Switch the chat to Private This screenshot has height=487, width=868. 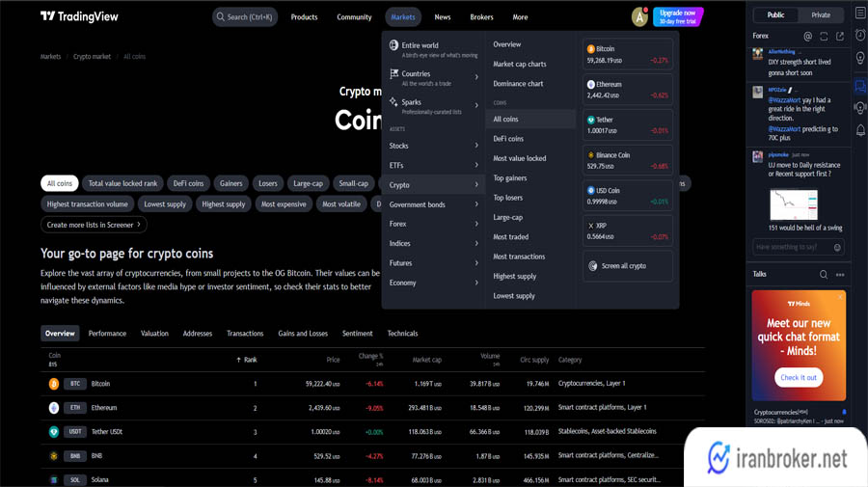point(821,14)
